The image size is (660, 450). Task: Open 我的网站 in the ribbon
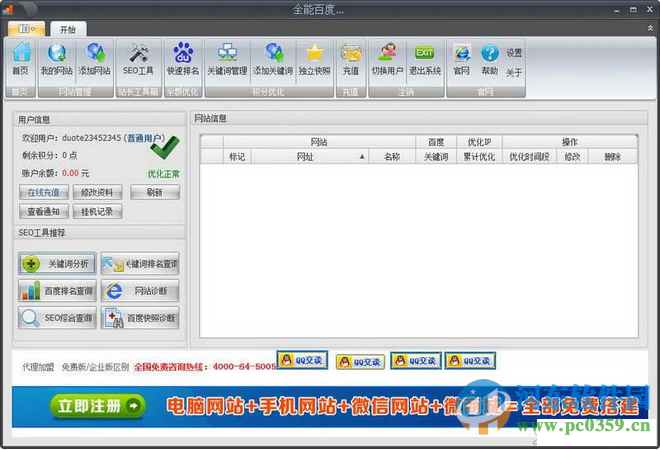56,60
